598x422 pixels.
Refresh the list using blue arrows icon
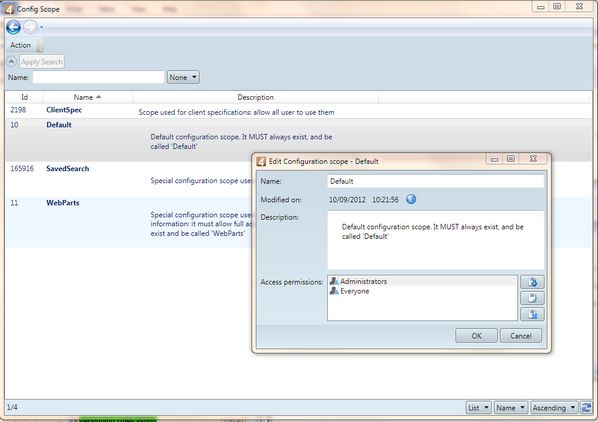click(x=586, y=408)
